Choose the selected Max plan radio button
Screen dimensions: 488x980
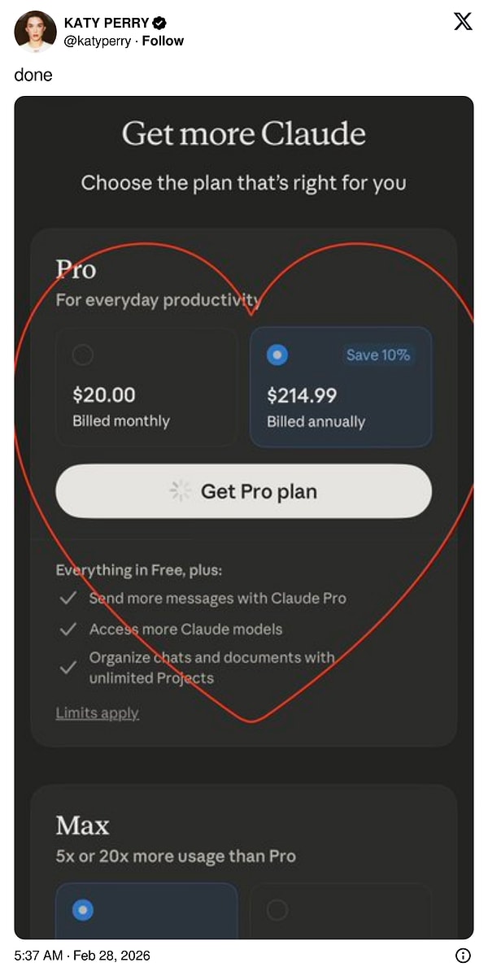pyautogui.click(x=83, y=910)
